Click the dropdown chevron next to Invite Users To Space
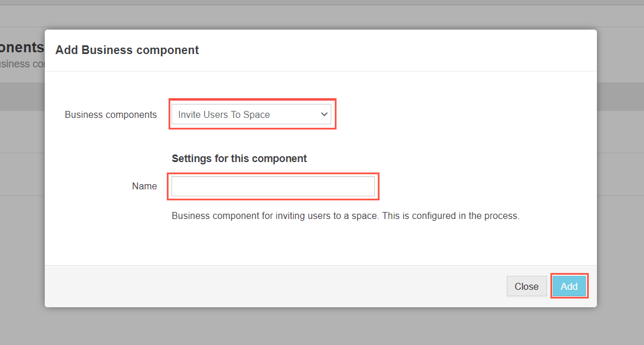 click(324, 114)
